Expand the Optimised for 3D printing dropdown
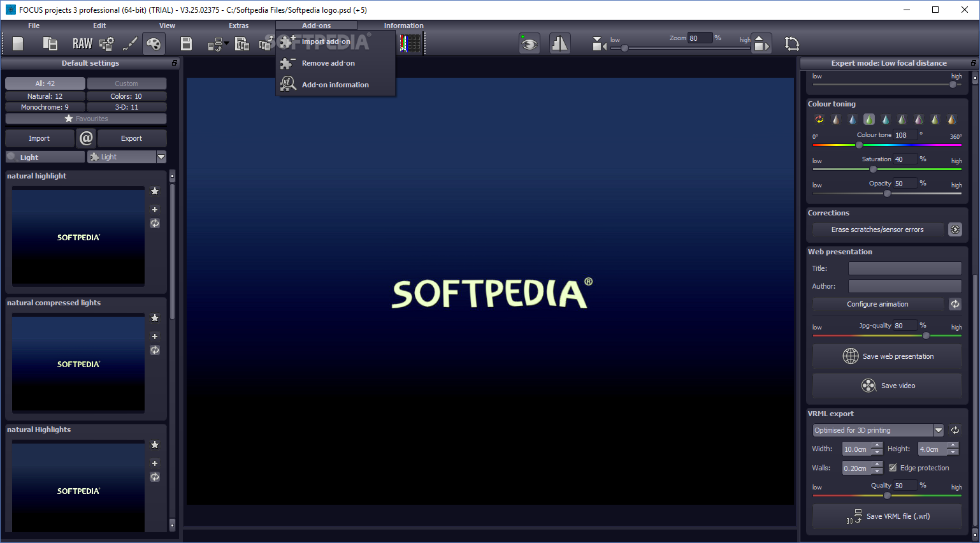 pos(939,430)
